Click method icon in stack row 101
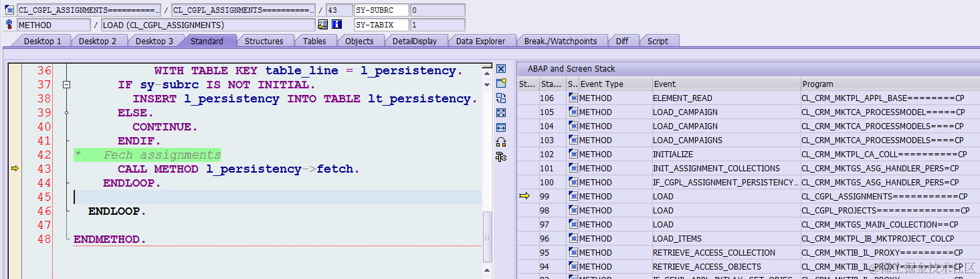Viewport: 980px width, 279px height. [573, 169]
